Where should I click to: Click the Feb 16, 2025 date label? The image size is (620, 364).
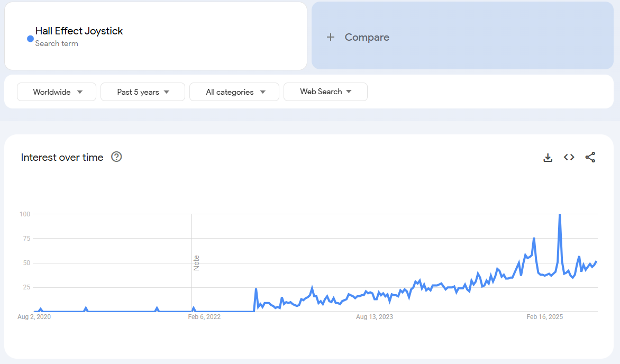(544, 317)
